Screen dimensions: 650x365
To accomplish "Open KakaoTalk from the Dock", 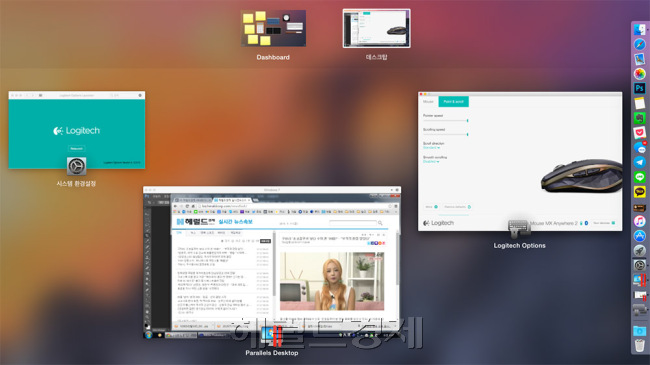I will 639,192.
